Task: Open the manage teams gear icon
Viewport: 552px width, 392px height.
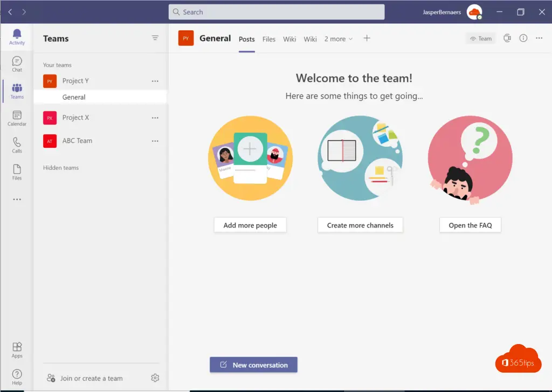Action: tap(155, 378)
